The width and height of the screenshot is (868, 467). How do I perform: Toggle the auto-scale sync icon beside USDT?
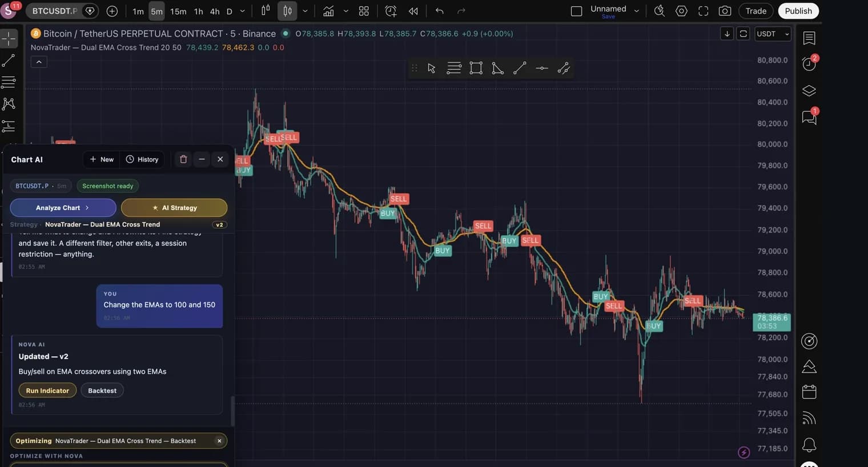[743, 34]
